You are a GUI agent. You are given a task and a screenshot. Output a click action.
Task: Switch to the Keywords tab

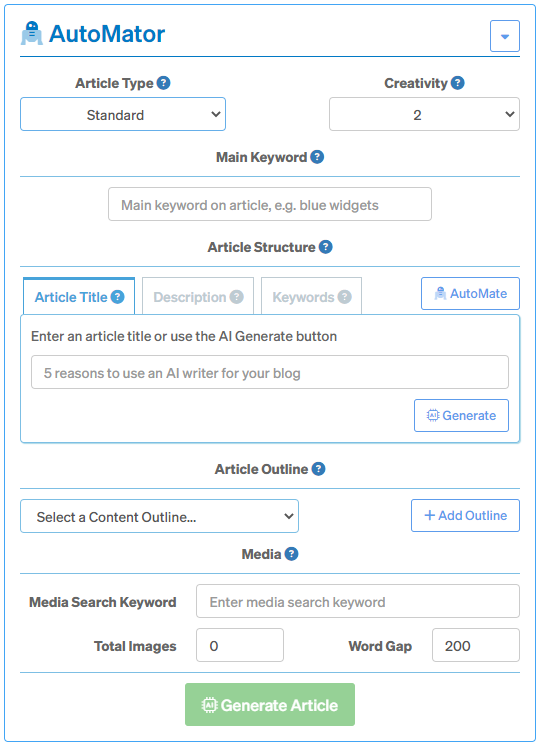(312, 296)
